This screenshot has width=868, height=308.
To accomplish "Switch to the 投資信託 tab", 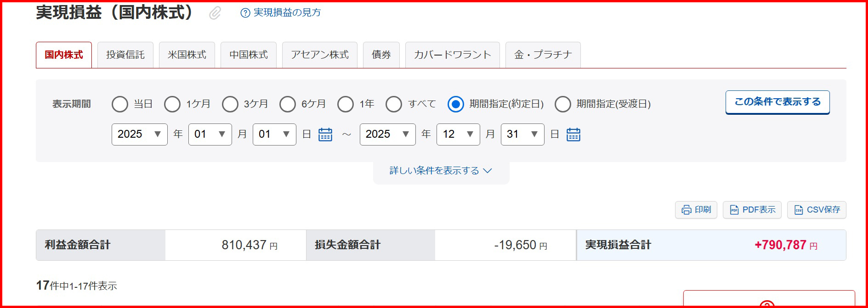I will pos(125,55).
